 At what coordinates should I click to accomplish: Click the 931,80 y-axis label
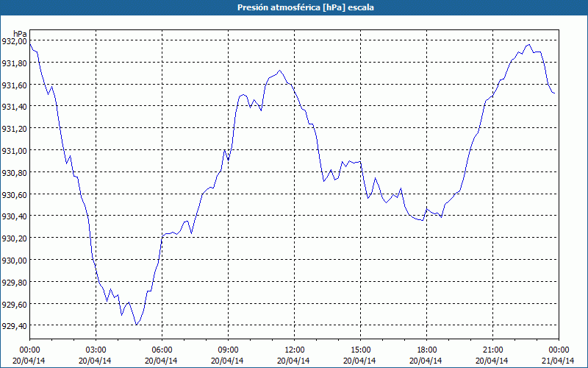[15, 63]
